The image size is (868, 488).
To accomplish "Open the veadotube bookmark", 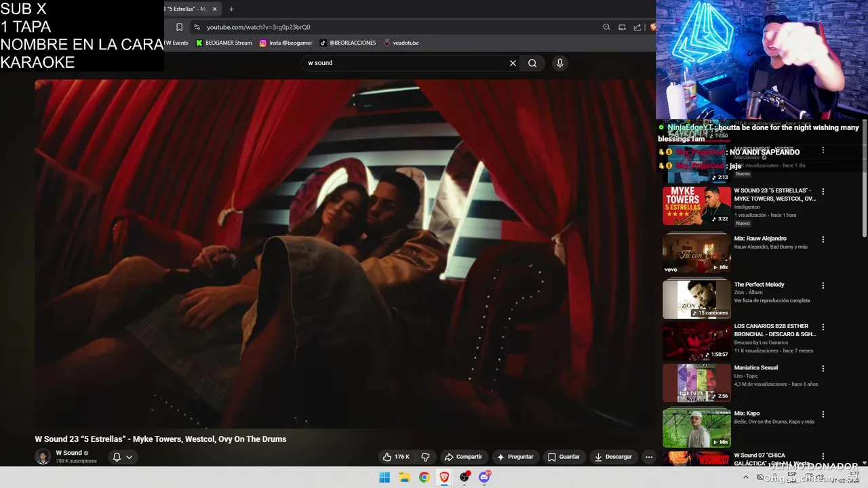I will click(x=401, y=43).
